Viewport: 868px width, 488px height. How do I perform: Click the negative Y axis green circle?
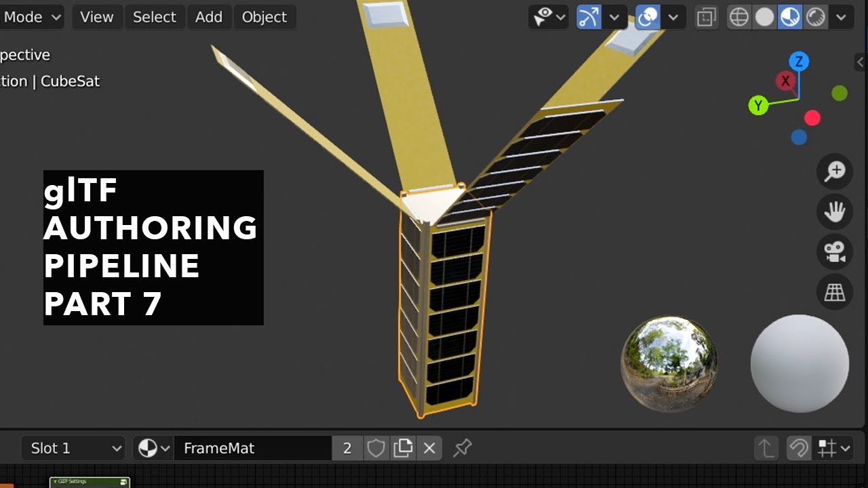pos(840,94)
